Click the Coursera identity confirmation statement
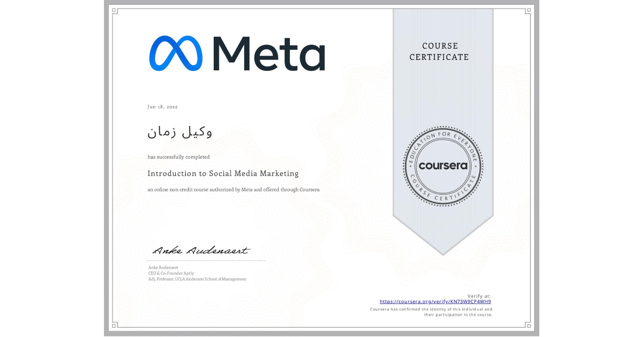644x337 pixels. click(431, 312)
